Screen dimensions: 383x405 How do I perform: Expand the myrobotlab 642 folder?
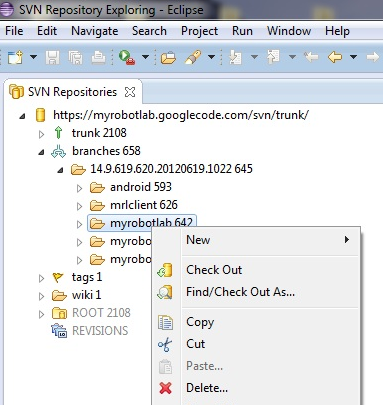(x=79, y=224)
